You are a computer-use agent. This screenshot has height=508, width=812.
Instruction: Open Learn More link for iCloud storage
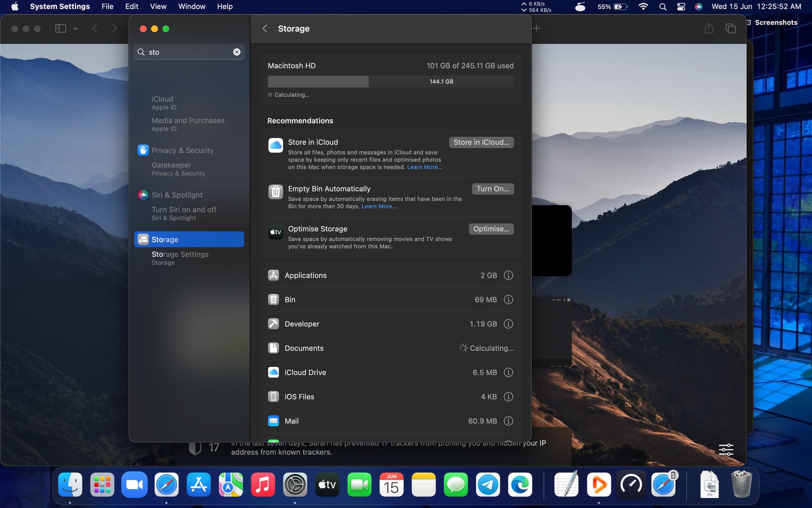(x=424, y=167)
